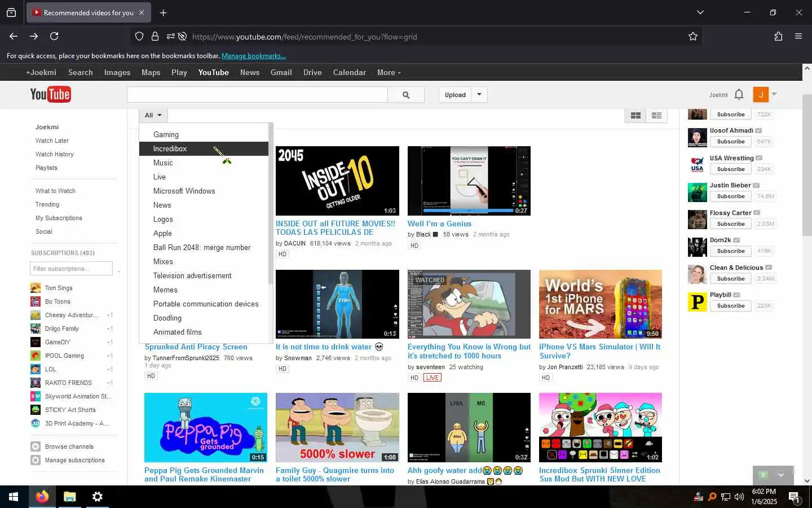The height and width of the screenshot is (508, 812).
Task: Open Firefox application menu
Action: pos(798,36)
